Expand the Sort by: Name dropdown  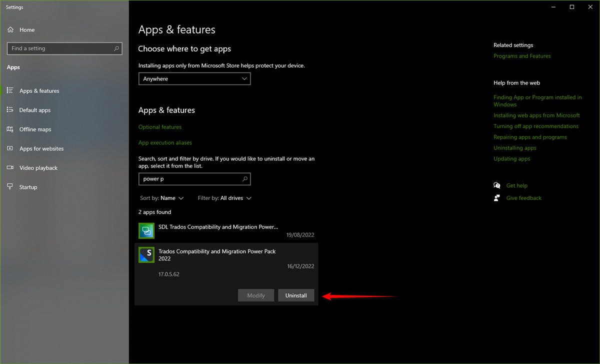click(x=162, y=198)
